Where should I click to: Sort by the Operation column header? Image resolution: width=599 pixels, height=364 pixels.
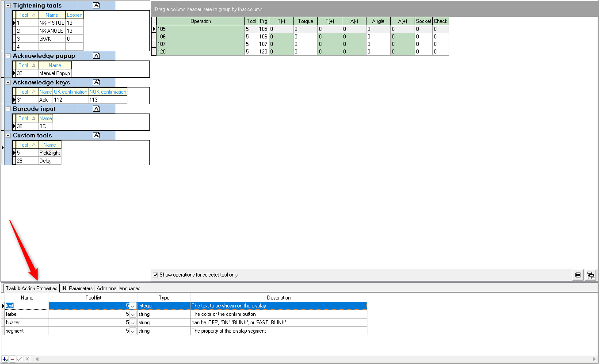point(201,21)
